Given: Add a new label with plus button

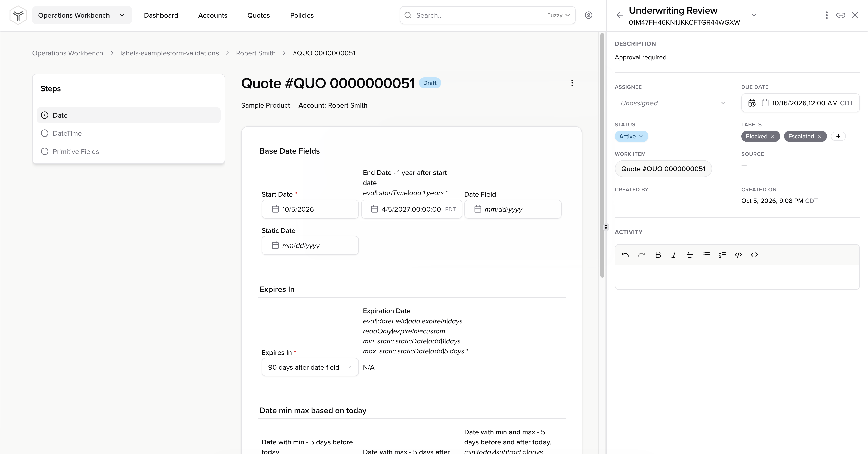Looking at the screenshot, I should pyautogui.click(x=838, y=136).
